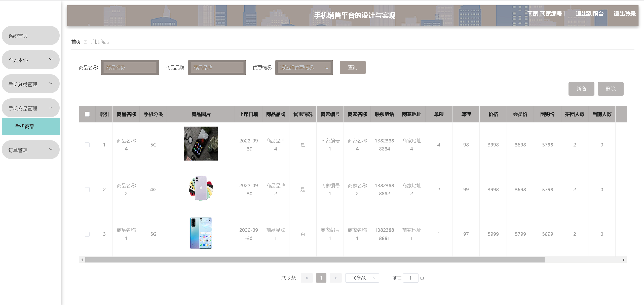This screenshot has height=305, width=644.
Task: Click the breadcrumb separator icon after 首页
Action: (85, 42)
